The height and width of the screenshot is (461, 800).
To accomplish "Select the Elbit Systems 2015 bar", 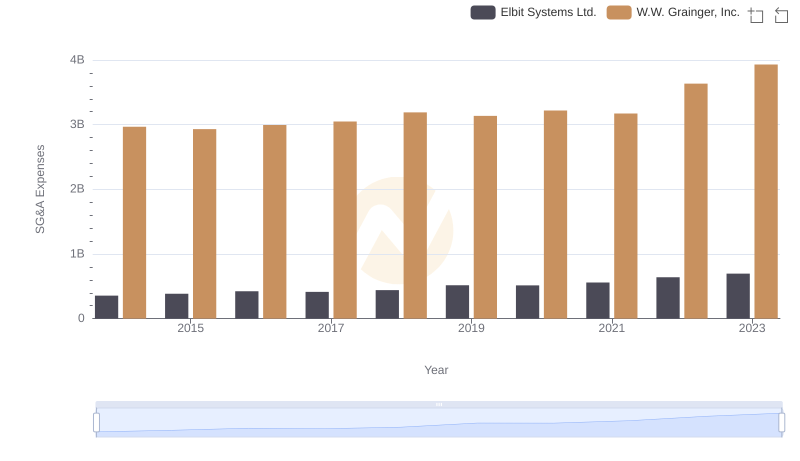I will point(177,306).
